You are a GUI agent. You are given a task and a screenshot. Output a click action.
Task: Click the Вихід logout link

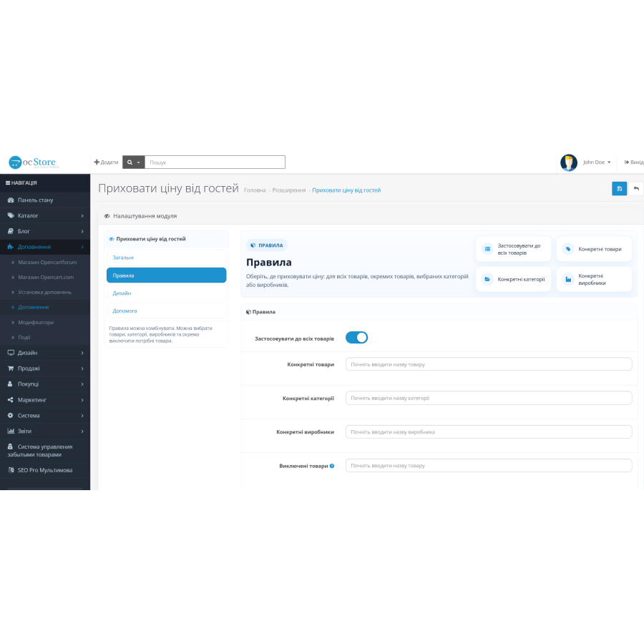[x=634, y=162]
